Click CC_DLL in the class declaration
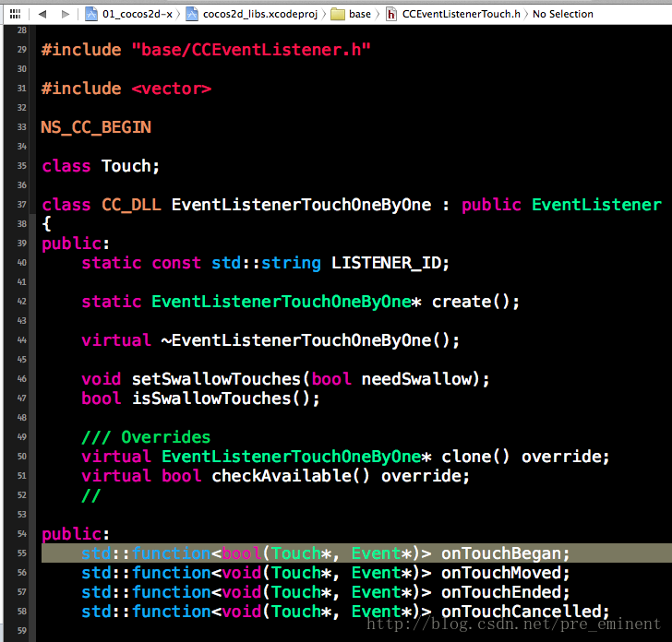Screen dimensions: 672x642 pyautogui.click(x=132, y=205)
